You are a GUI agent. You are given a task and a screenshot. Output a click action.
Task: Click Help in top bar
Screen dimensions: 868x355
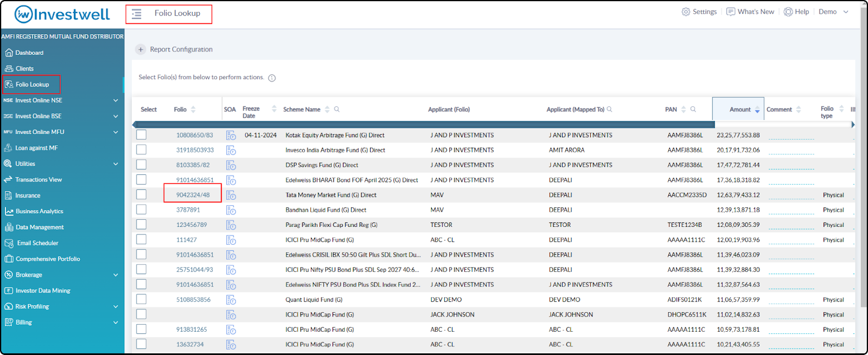point(796,12)
